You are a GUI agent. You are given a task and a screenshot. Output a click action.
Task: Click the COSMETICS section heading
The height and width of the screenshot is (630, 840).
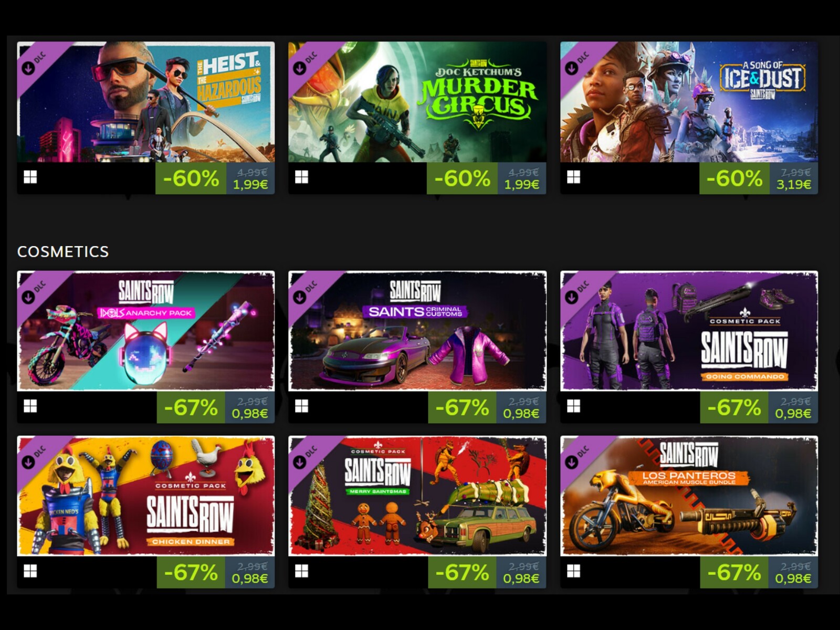(x=63, y=251)
